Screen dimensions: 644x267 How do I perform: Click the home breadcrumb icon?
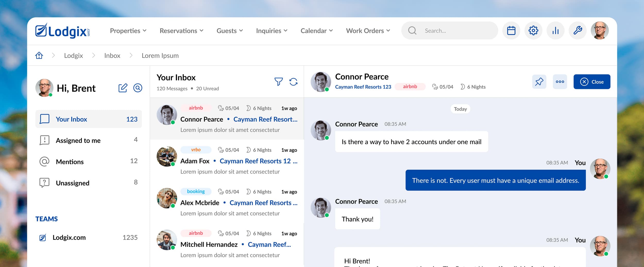[39, 56]
